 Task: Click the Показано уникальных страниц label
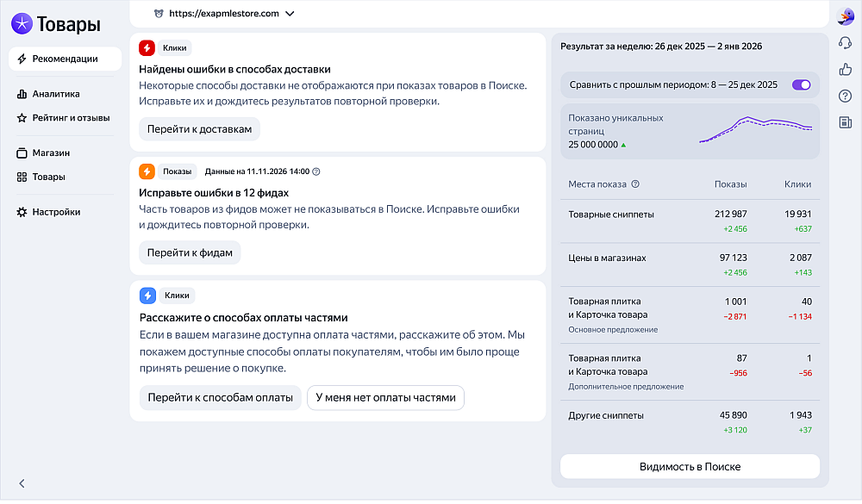tap(615, 125)
